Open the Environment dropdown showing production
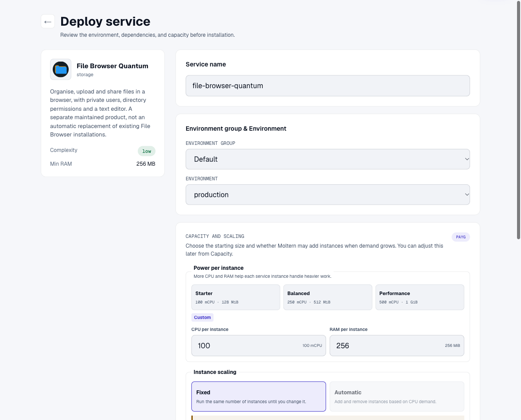The image size is (521, 420). (x=328, y=195)
